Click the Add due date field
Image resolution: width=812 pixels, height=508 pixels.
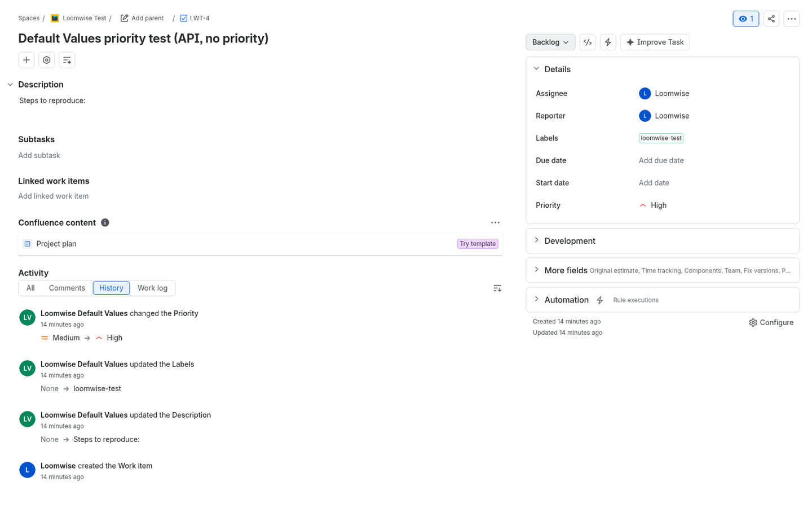(x=661, y=160)
